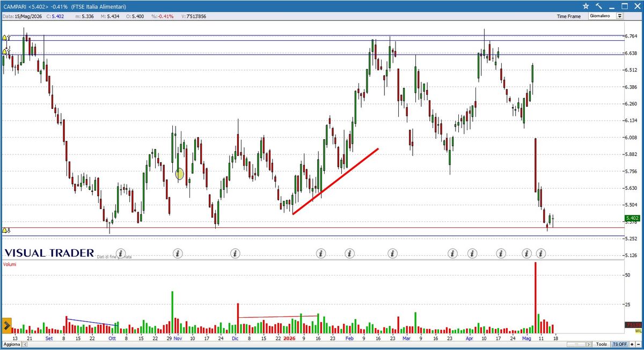Click the scrollbar right arrow
The image size is (644, 350).
pyautogui.click(x=589, y=344)
